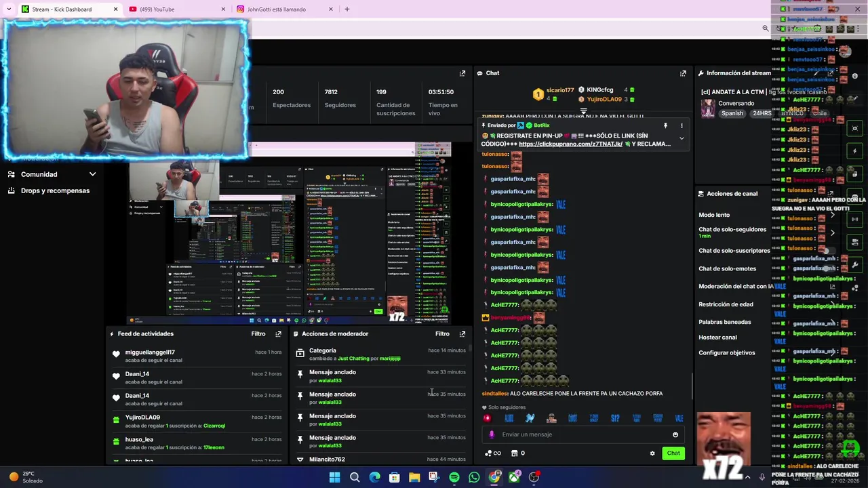868x488 pixels.
Task: Click the Espectadores stat
Action: pos(292,99)
